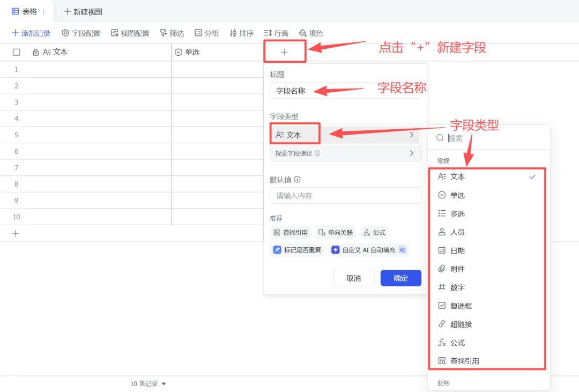Viewport: 579px width, 392px height.
Task: Confirm the new field with 确定
Action: point(400,278)
